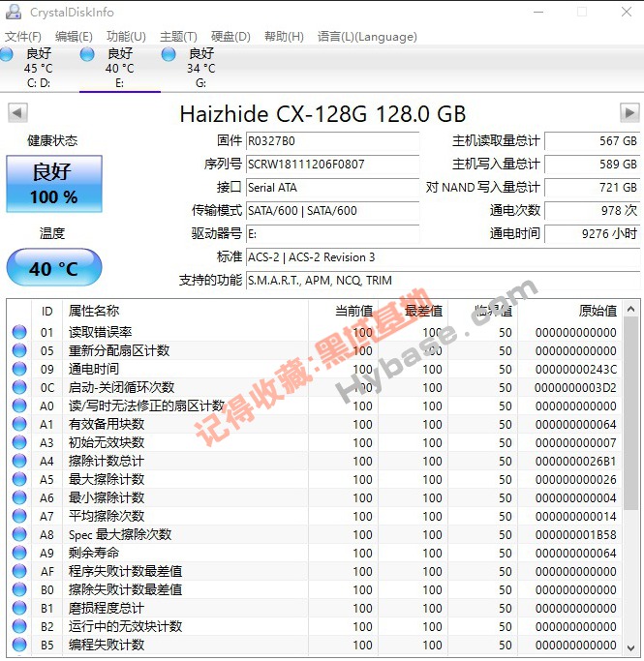Click the status dot for row A0
644x661 pixels.
[19, 406]
